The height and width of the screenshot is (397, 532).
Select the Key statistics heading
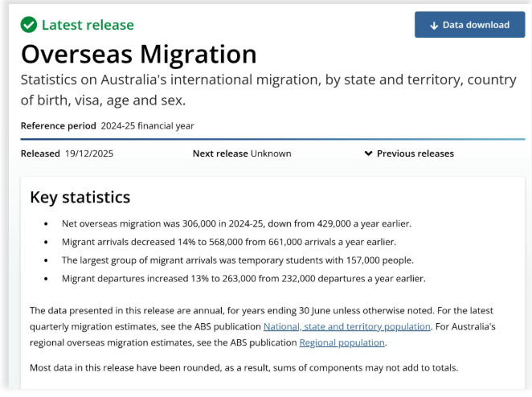[x=80, y=198]
